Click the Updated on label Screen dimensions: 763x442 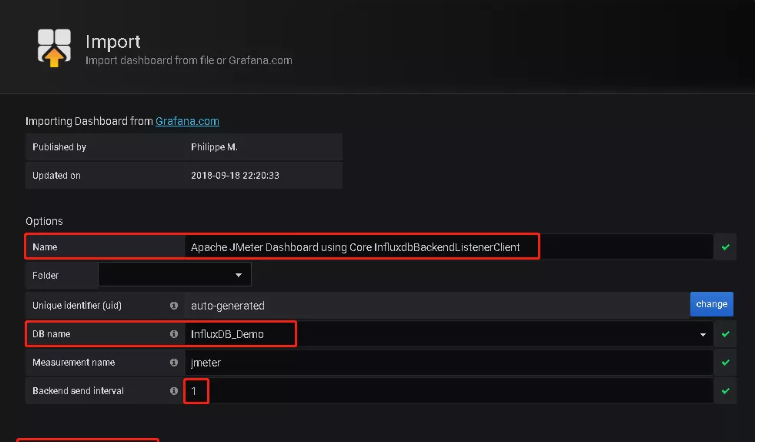(56, 176)
